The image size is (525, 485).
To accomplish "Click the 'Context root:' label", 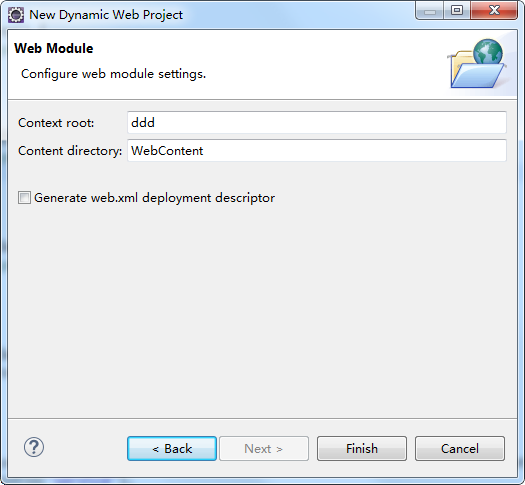I will pos(56,123).
